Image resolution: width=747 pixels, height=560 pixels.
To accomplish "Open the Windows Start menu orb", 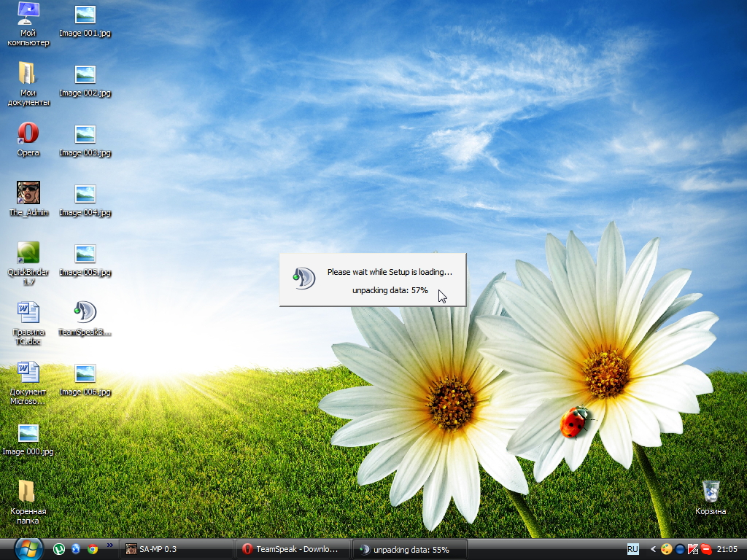I will tap(28, 549).
